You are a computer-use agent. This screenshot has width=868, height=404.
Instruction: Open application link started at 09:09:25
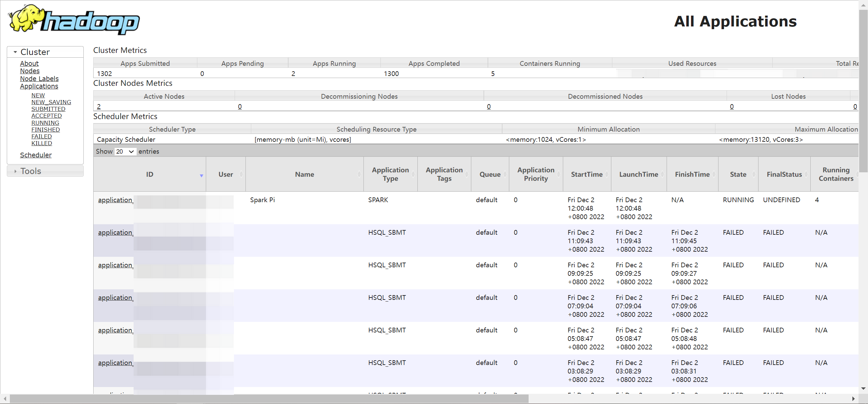(116, 265)
